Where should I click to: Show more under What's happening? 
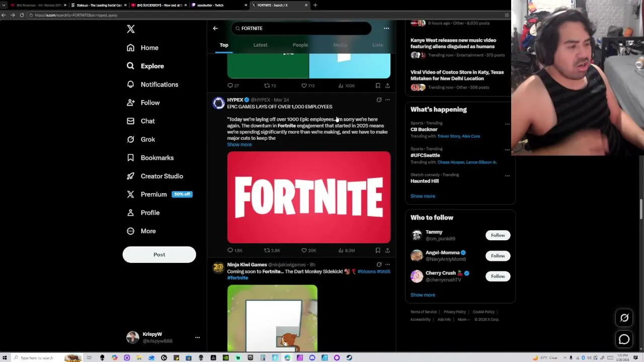pos(423,196)
